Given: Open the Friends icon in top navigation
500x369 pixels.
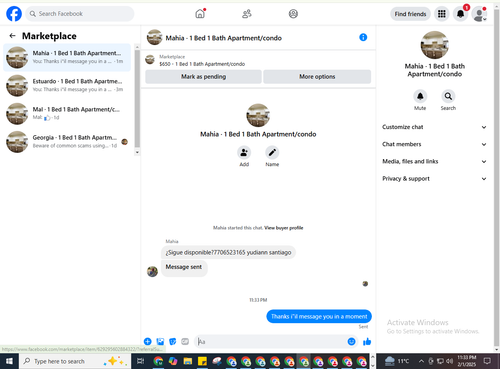Looking at the screenshot, I should (x=247, y=14).
